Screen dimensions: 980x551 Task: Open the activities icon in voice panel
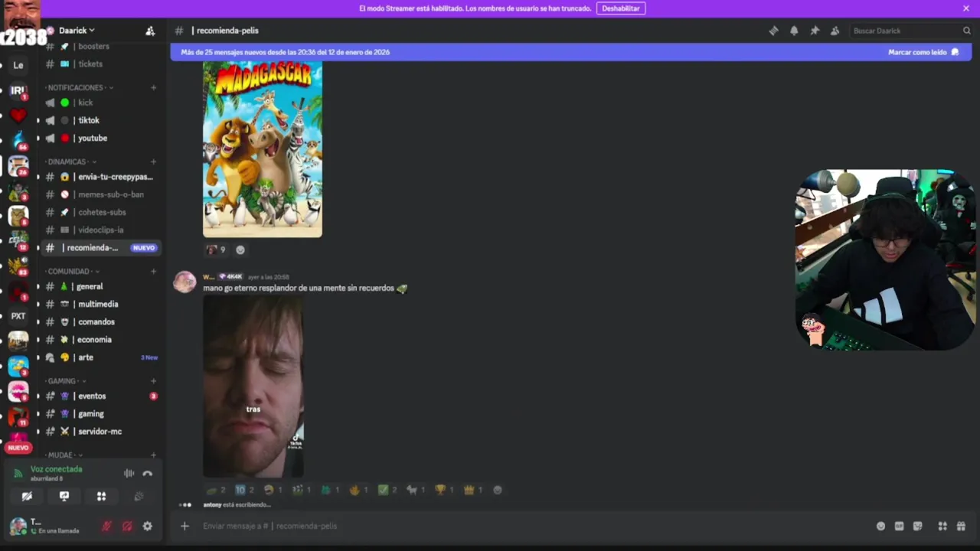(x=101, y=496)
